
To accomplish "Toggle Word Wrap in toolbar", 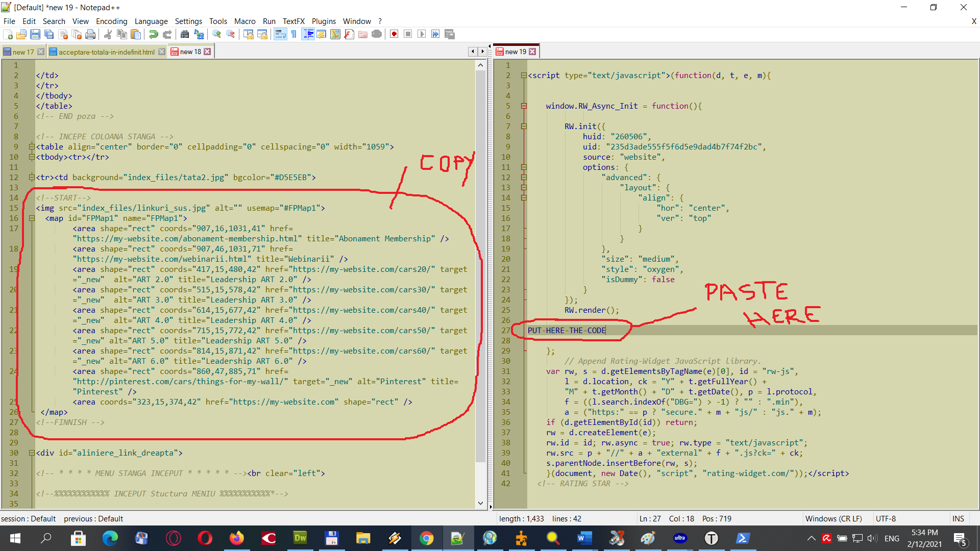I will (x=280, y=34).
